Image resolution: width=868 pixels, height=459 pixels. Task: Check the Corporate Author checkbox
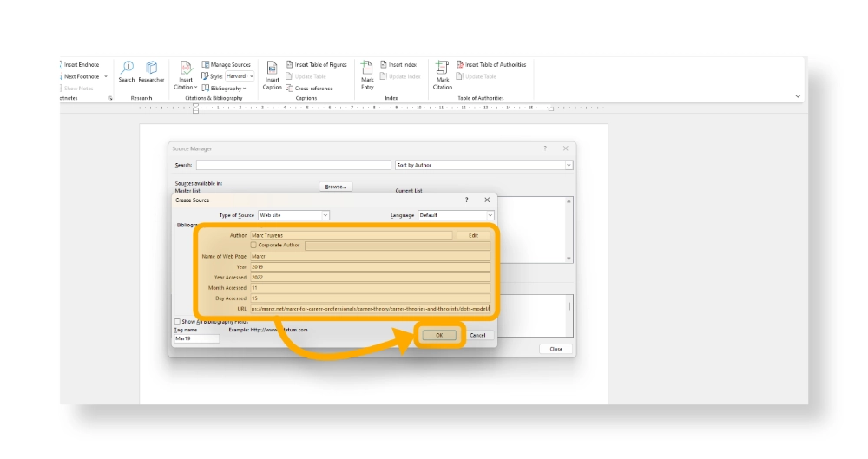click(253, 246)
